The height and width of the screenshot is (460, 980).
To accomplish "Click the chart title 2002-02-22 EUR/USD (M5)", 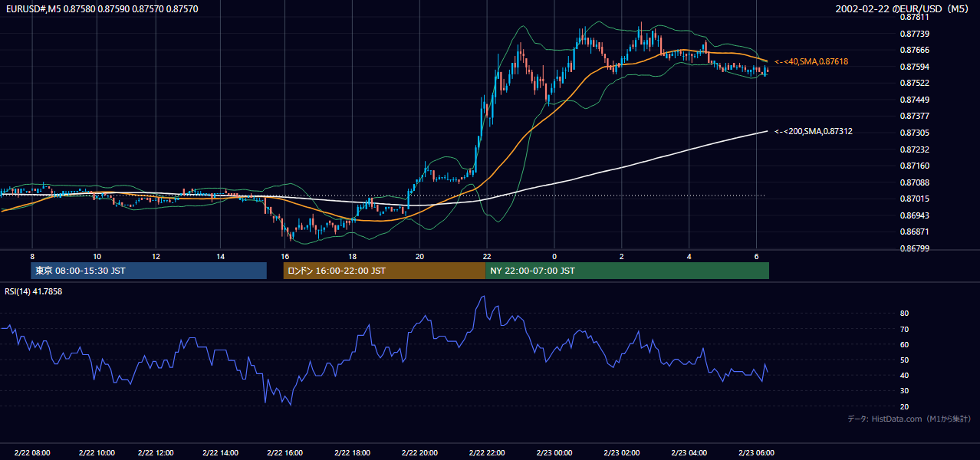I will pos(902,8).
